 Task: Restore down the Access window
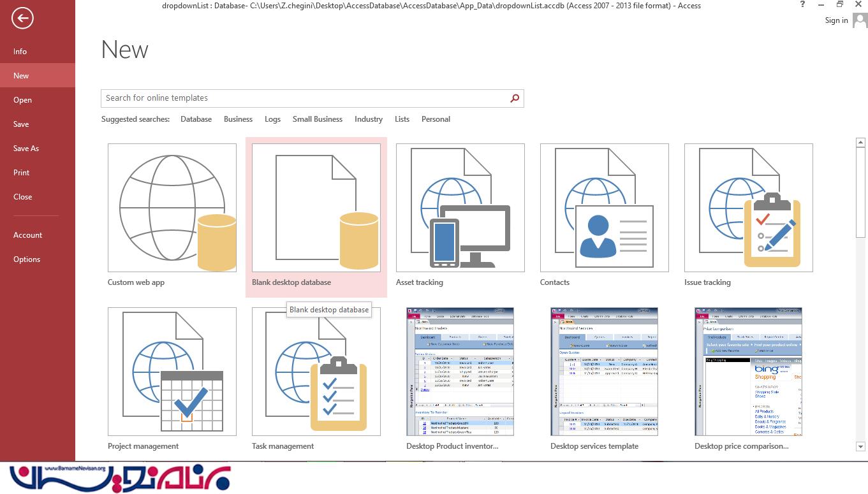click(840, 5)
